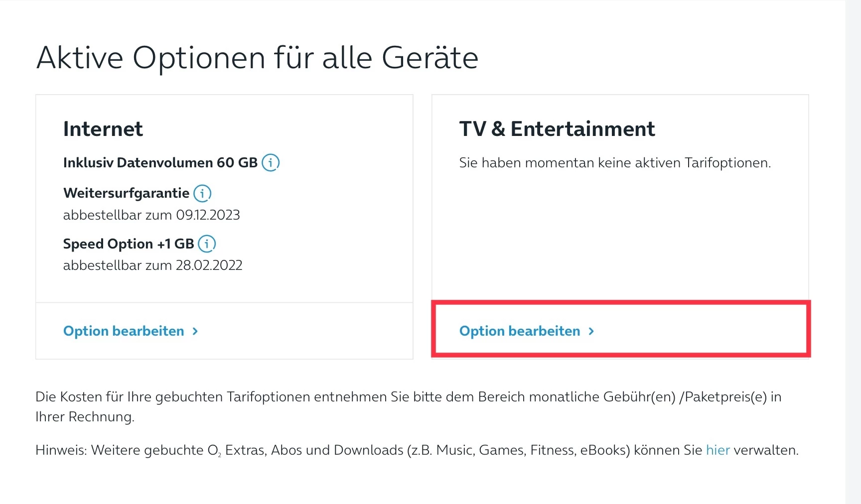
Task: Click the "Aktive Optionen für alle Geräte" title
Action: (x=257, y=58)
